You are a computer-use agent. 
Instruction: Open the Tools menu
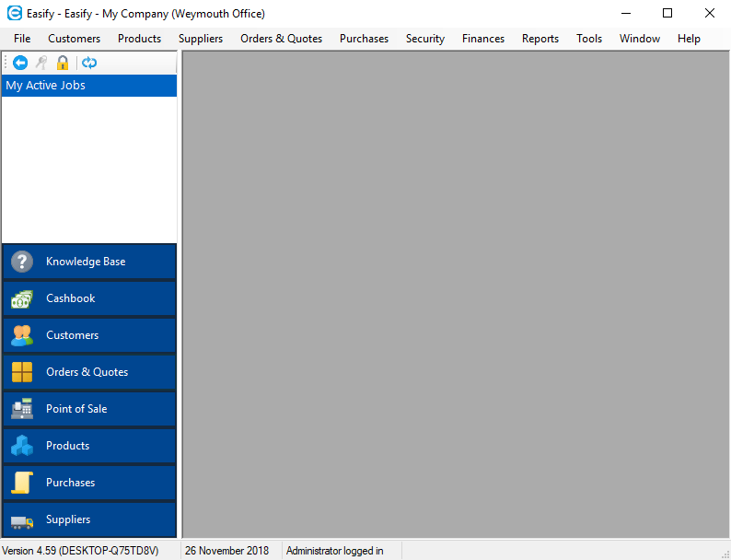click(589, 39)
